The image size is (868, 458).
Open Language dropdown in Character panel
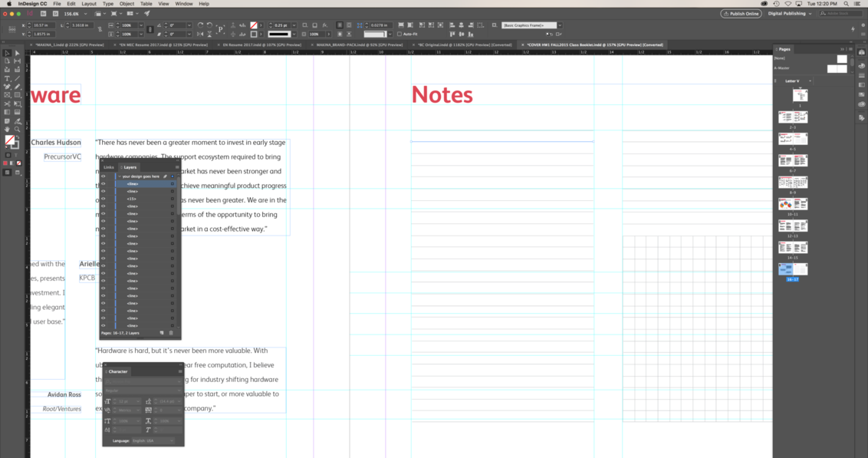(x=154, y=441)
